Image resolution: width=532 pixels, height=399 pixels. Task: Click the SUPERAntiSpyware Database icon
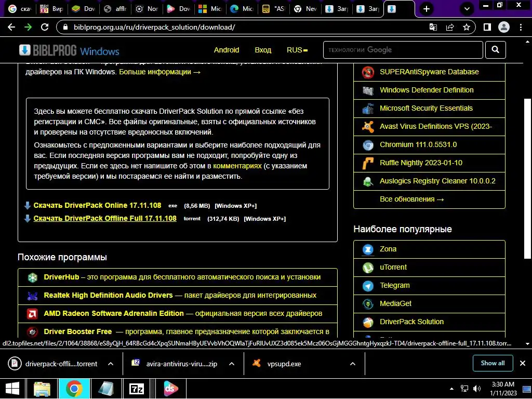368,72
